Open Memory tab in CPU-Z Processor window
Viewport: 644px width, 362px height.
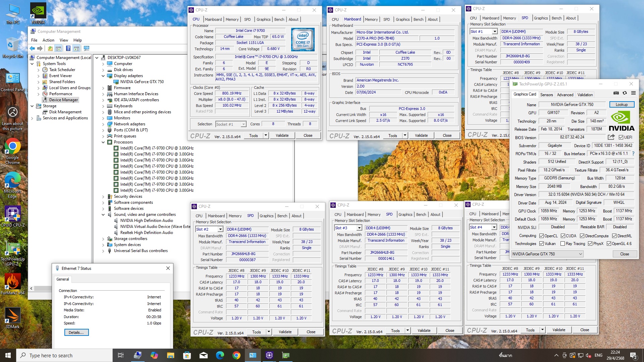232,19
